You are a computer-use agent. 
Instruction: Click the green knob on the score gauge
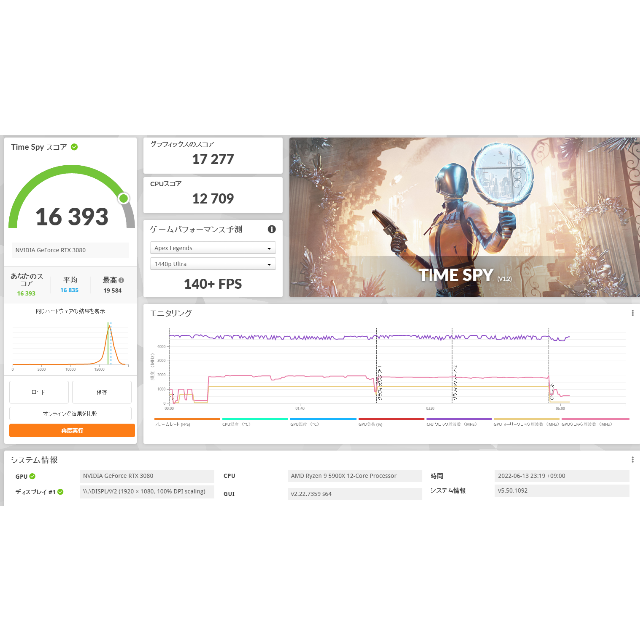[x=124, y=198]
